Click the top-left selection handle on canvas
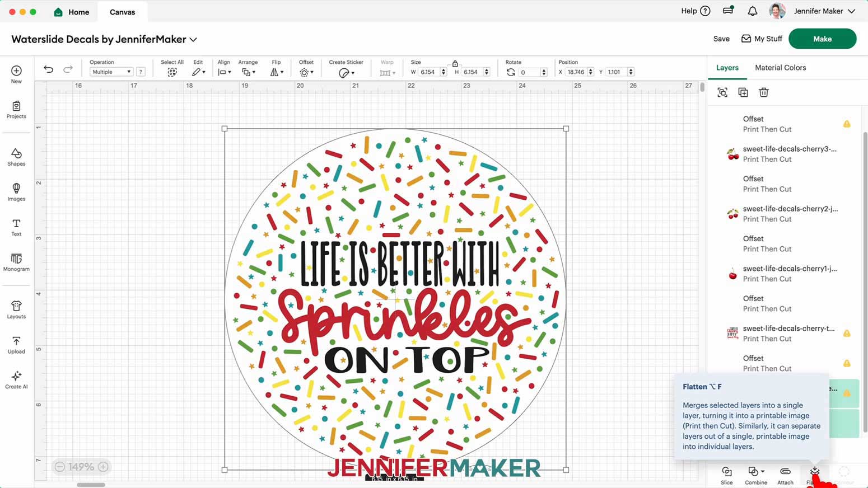This screenshot has height=488, width=868. (x=225, y=129)
